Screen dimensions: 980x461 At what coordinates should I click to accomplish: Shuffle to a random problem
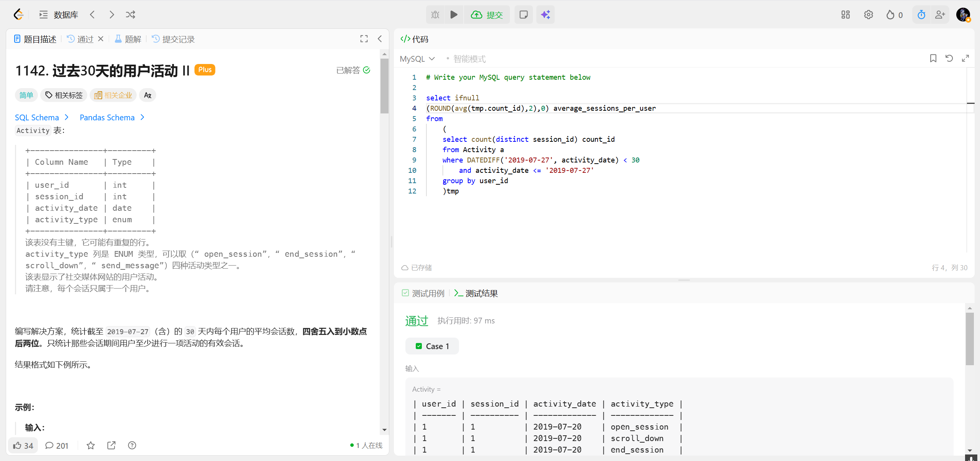click(x=130, y=15)
